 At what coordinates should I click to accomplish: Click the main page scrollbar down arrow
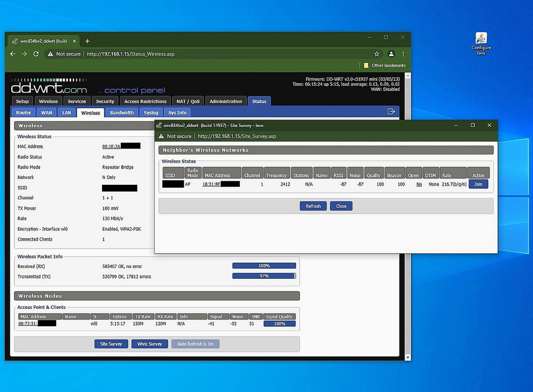pyautogui.click(x=408, y=357)
